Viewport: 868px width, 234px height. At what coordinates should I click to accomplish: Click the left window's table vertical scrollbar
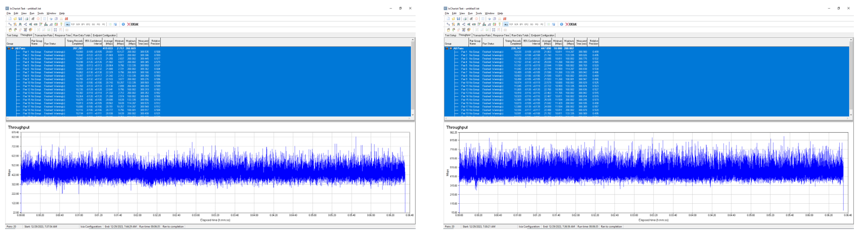[413, 78]
